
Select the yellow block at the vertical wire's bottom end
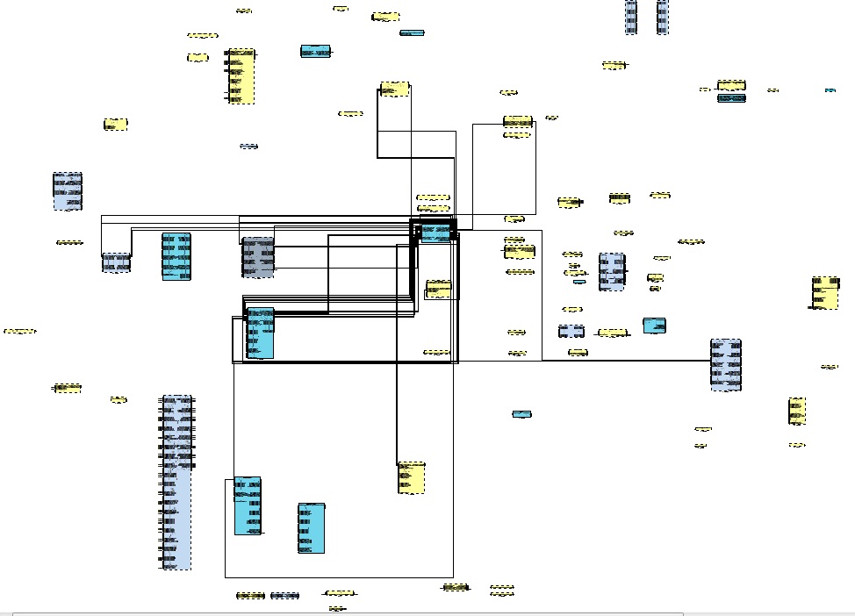coord(411,477)
